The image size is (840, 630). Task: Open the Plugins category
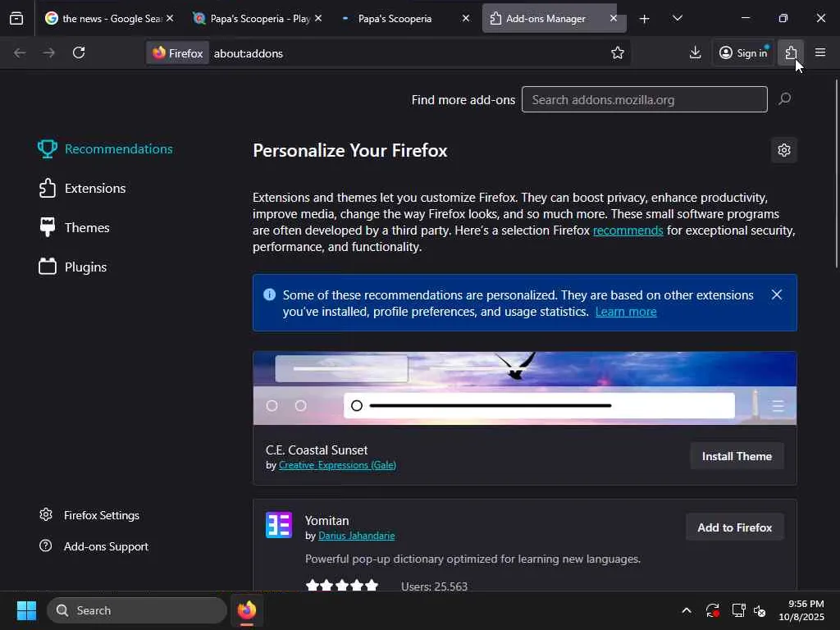point(73,267)
